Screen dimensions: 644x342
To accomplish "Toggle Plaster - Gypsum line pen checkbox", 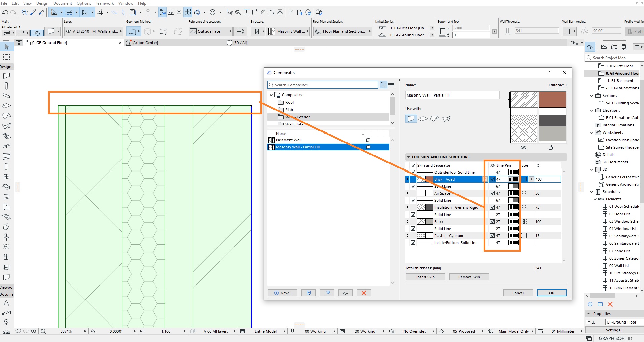I will 492,236.
